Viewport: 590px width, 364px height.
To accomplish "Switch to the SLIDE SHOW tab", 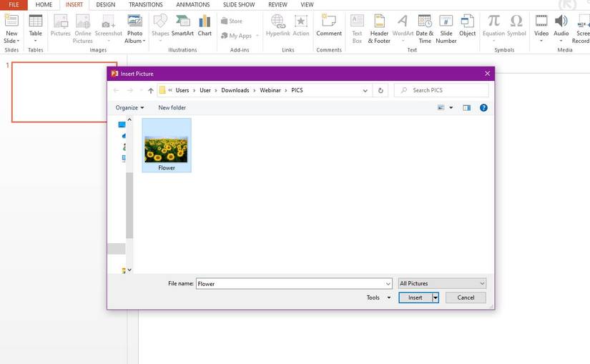I will (x=239, y=4).
